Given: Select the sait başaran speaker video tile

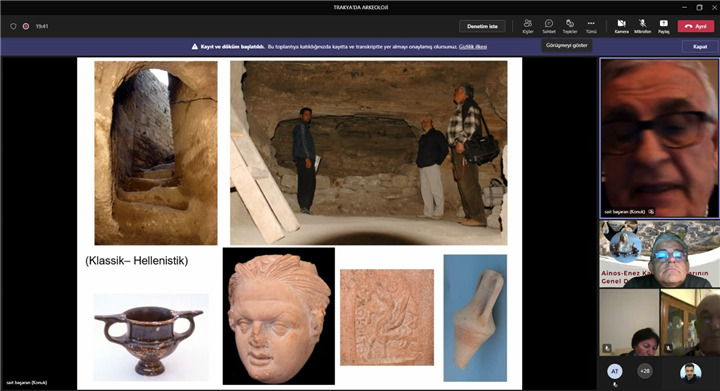Looking at the screenshot, I should pos(659,138).
